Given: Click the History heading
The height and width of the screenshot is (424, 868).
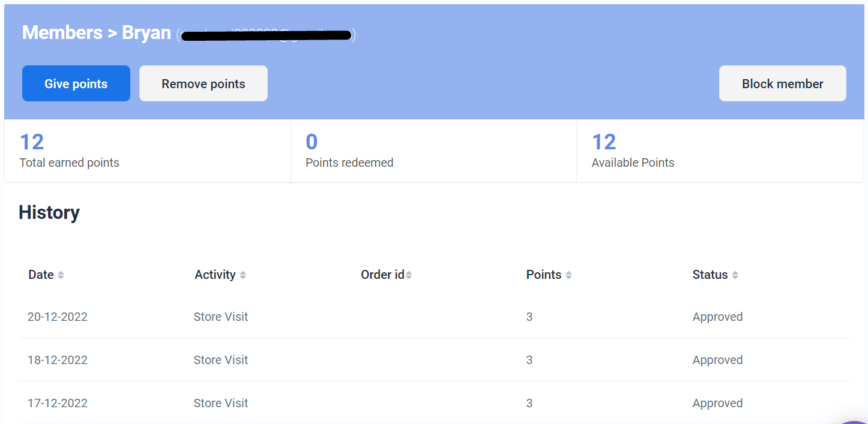Looking at the screenshot, I should pos(49,212).
